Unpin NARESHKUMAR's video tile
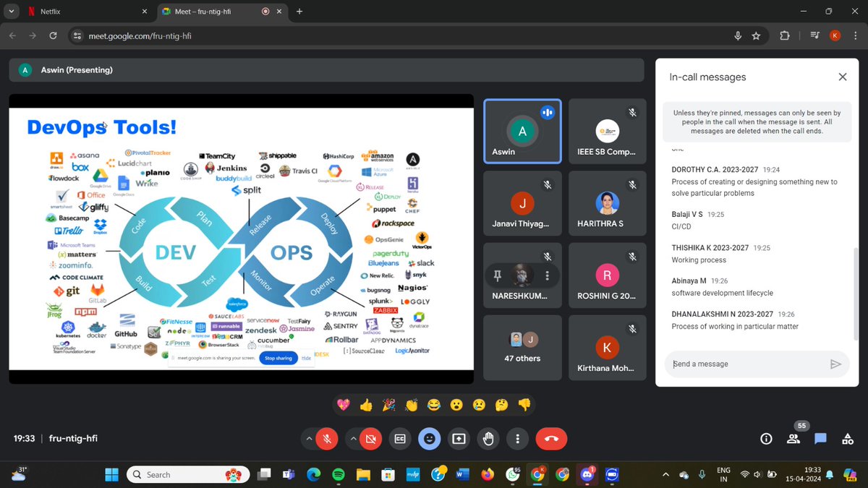Viewport: 868px width, 488px height. (x=498, y=275)
